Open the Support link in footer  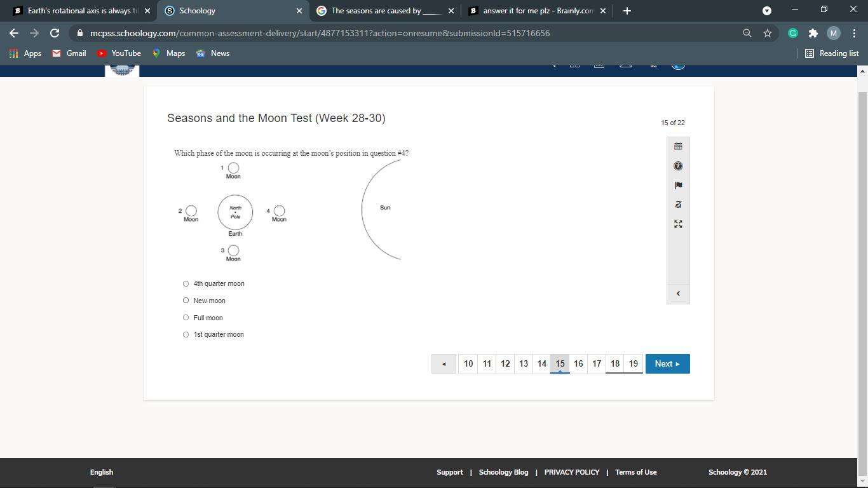pyautogui.click(x=450, y=472)
